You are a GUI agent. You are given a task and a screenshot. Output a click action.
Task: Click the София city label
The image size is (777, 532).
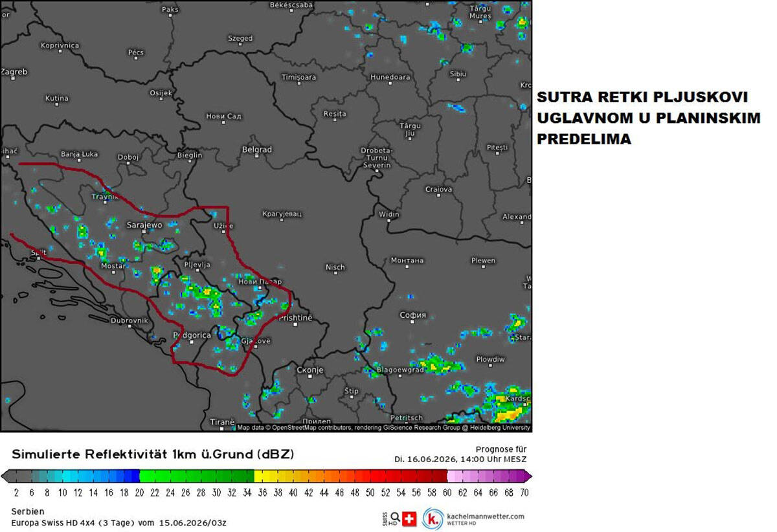[413, 315]
